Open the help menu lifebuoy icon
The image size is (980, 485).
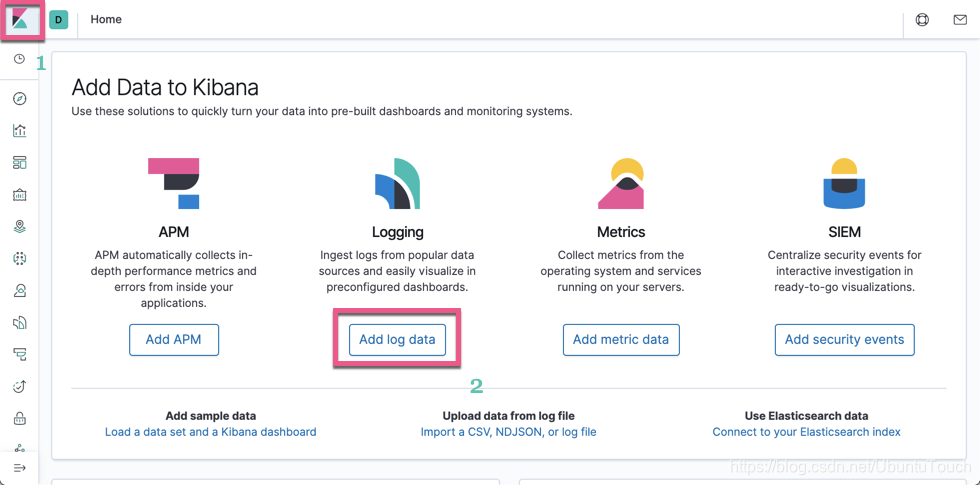click(922, 20)
